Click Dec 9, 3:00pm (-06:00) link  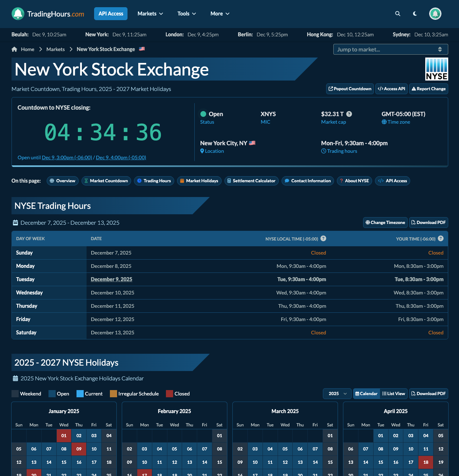coord(67,157)
